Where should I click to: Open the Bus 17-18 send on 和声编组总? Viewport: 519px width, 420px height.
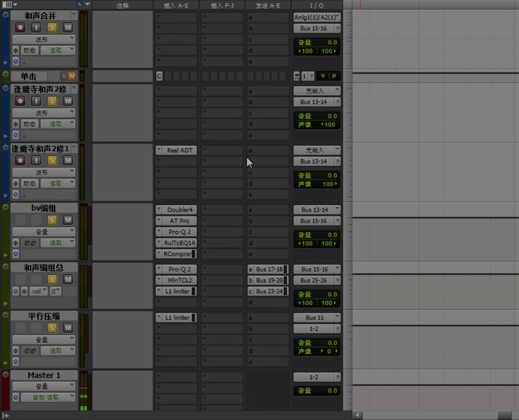269,269
